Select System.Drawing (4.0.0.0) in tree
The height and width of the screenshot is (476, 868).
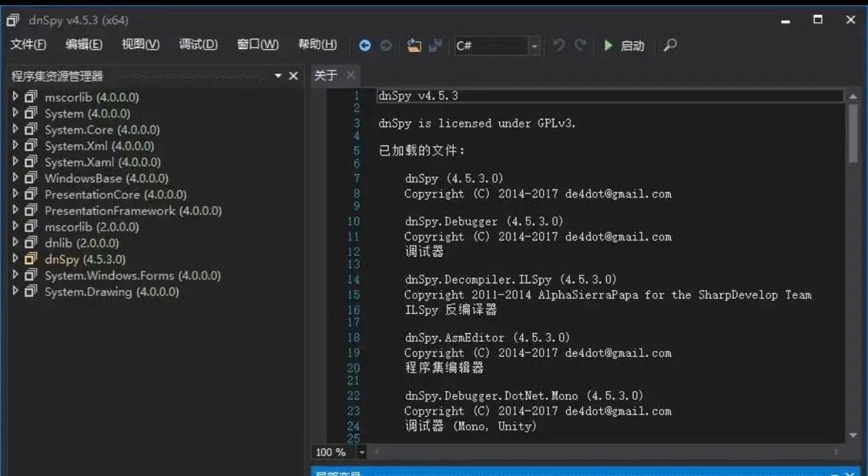pyautogui.click(x=112, y=292)
